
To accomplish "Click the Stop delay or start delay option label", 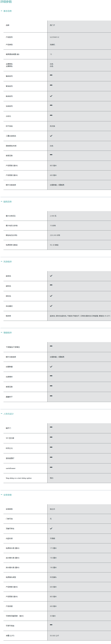I will click(x=19, y=478).
